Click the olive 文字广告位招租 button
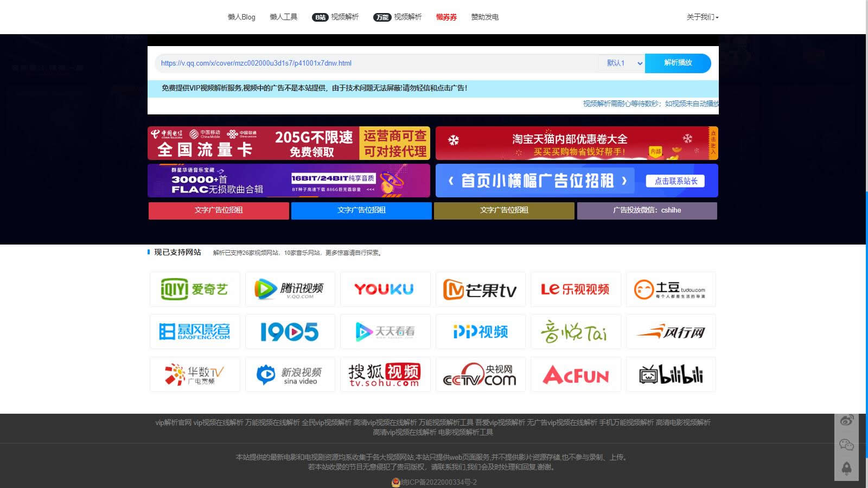This screenshot has height=488, width=868. pyautogui.click(x=504, y=210)
